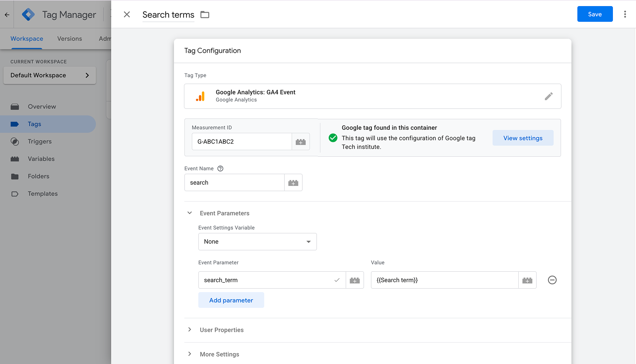The height and width of the screenshot is (364, 636).
Task: Click the More Settings section title
Action: point(220,354)
